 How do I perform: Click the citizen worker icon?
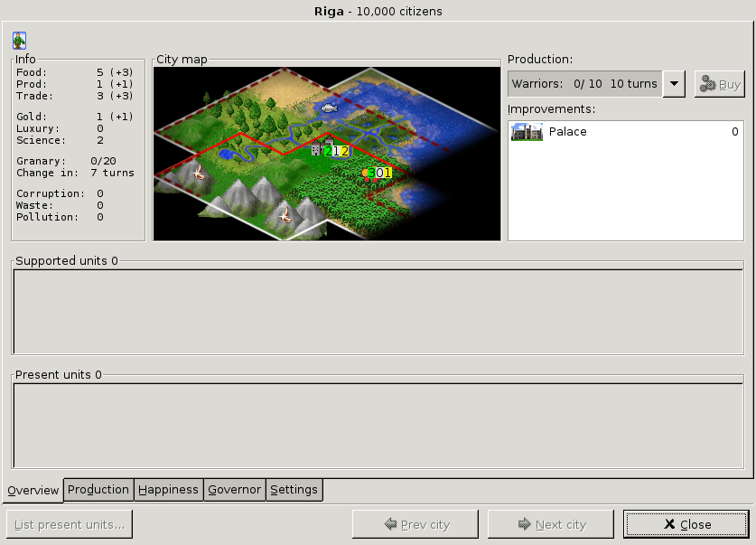click(19, 41)
